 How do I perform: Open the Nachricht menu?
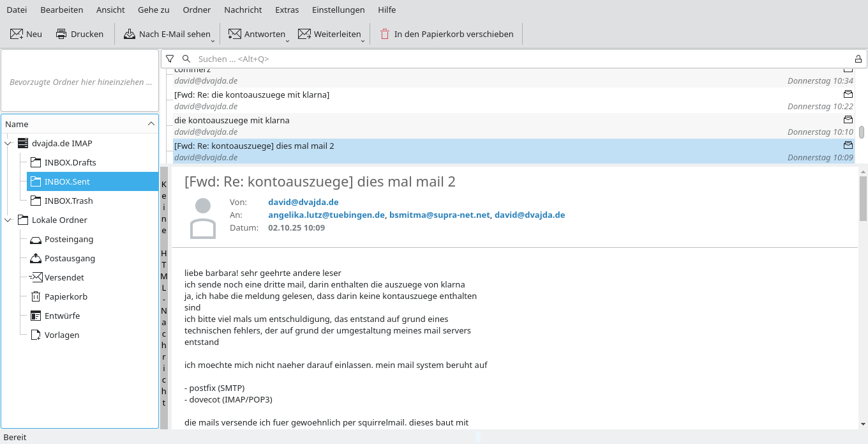tap(243, 10)
